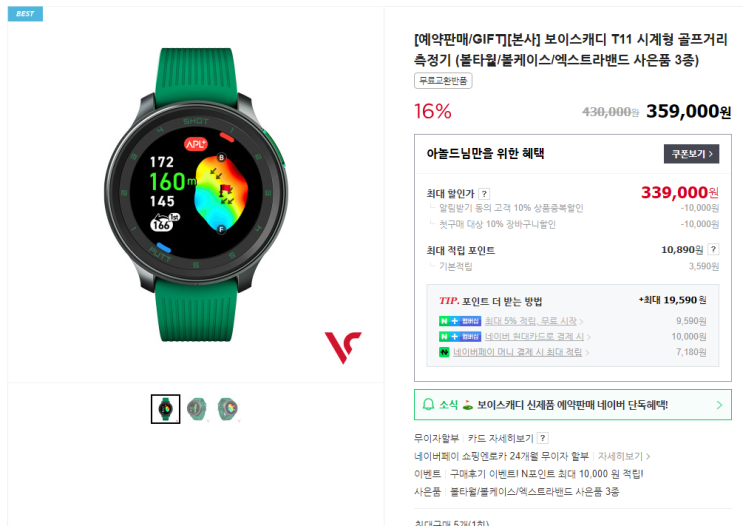The width and height of the screenshot is (743, 526).
Task: Open help icon next to 최대 할인가
Action: tap(484, 194)
